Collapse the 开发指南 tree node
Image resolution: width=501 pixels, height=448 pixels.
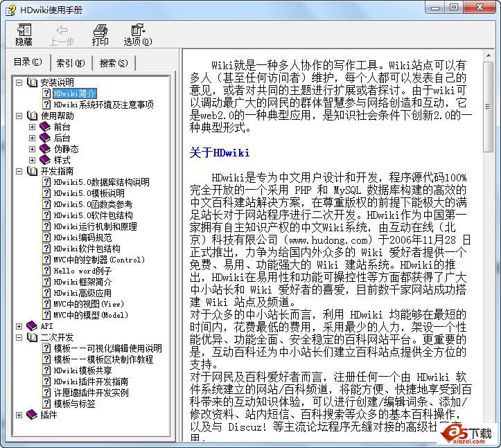tap(19, 171)
